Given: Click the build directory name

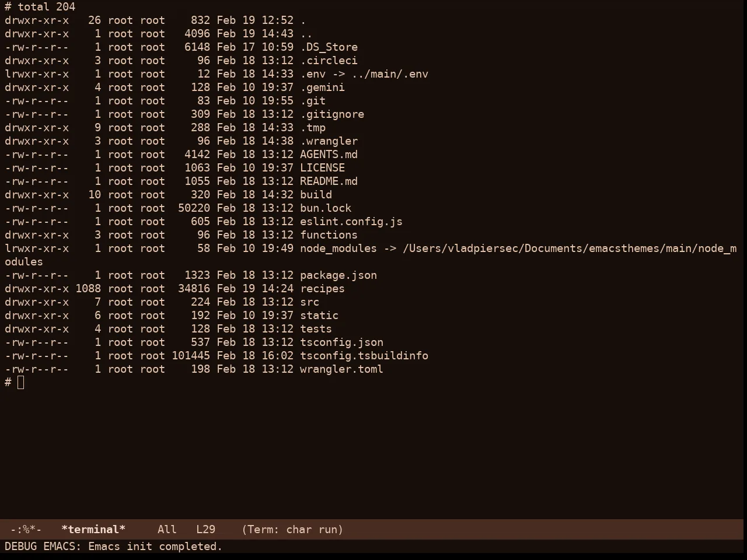Looking at the screenshot, I should pyautogui.click(x=316, y=195).
